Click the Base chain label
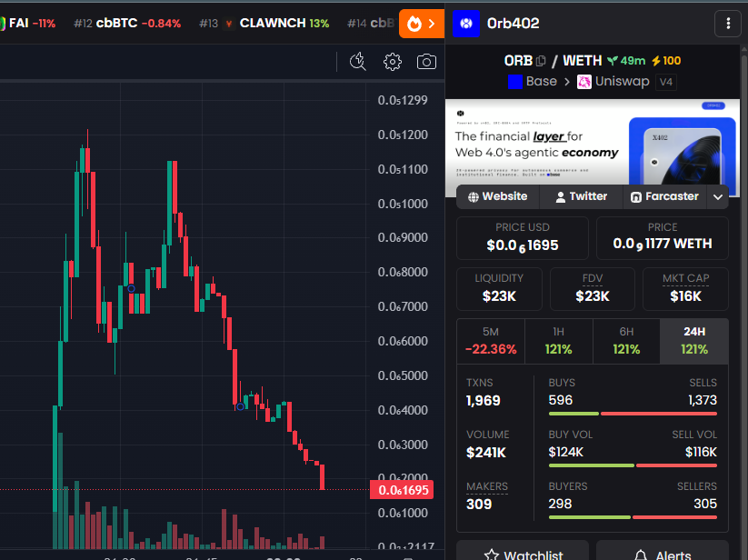Screen dimensions: 748x560 click(541, 82)
